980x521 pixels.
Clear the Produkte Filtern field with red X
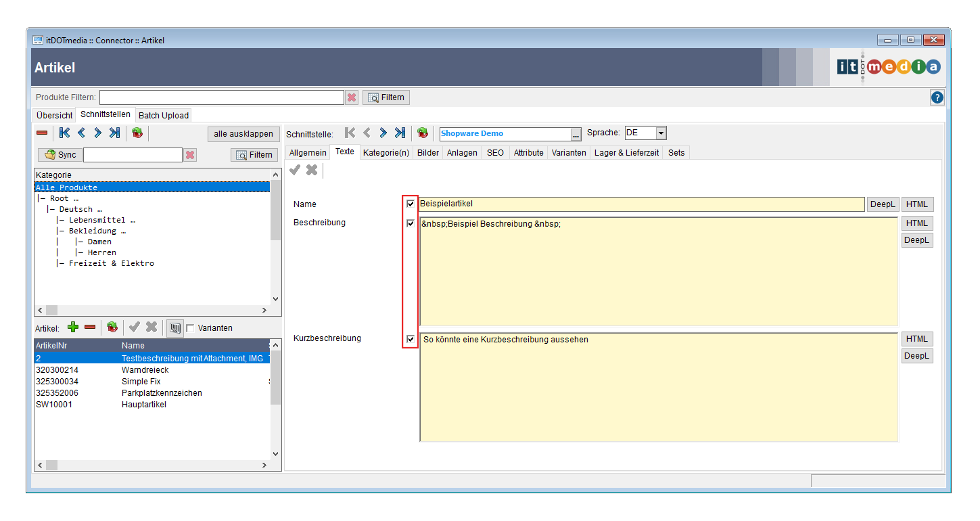pos(352,97)
